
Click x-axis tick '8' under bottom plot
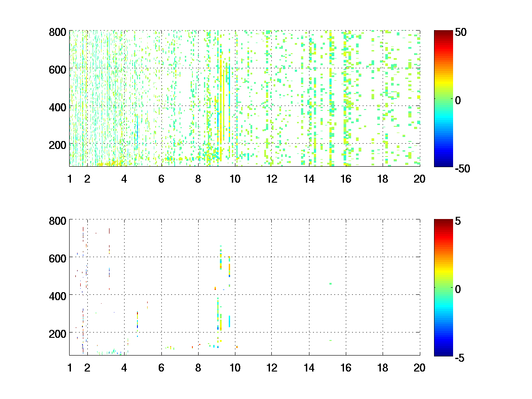point(198,368)
